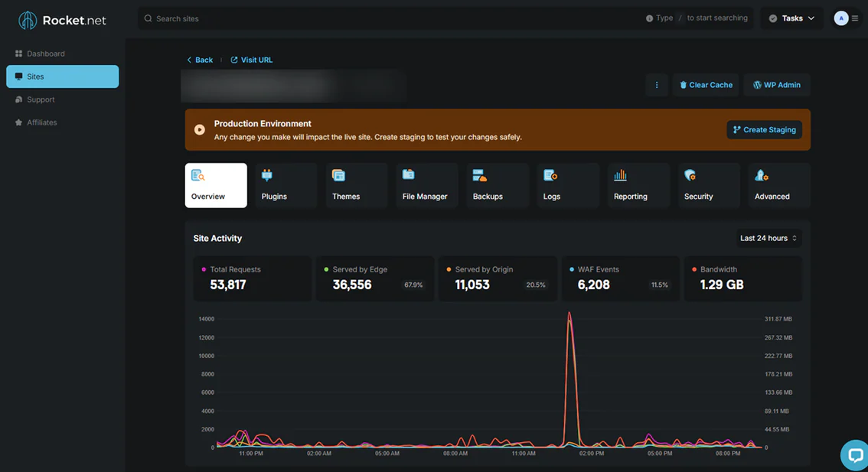Open the user avatar icon
This screenshot has height=472, width=868.
point(841,18)
